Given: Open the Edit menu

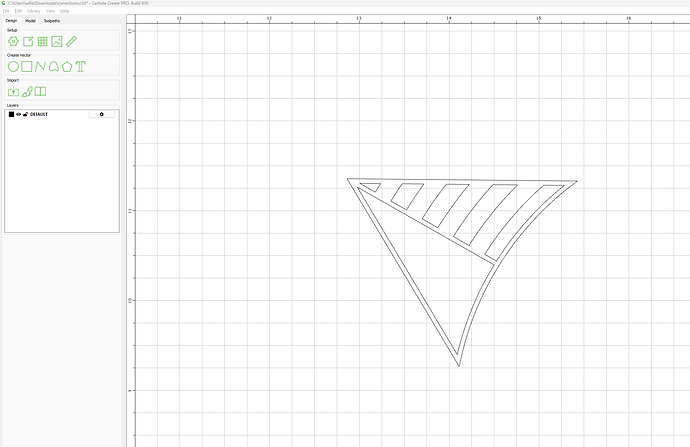Looking at the screenshot, I should click(19, 11).
